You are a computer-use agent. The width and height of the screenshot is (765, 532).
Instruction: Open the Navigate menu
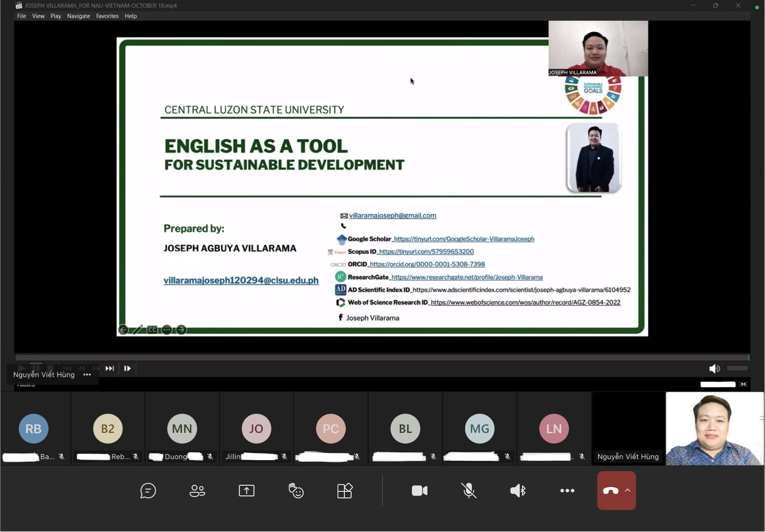(78, 16)
